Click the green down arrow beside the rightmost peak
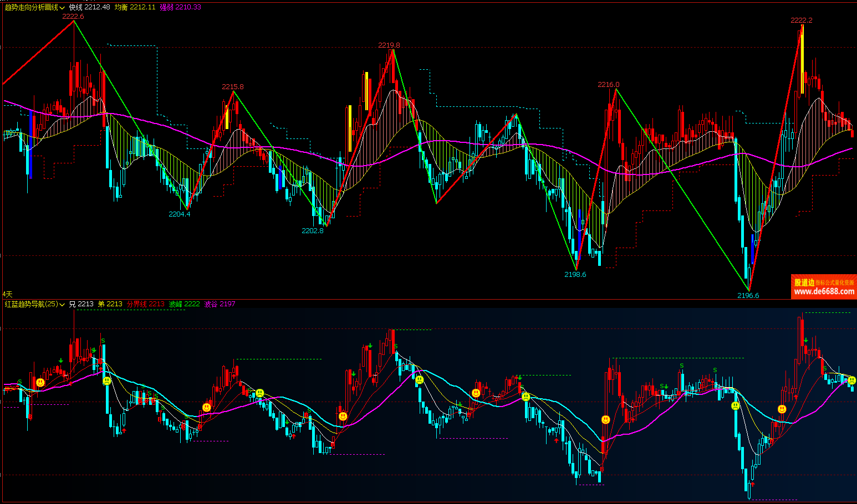 pos(806,341)
